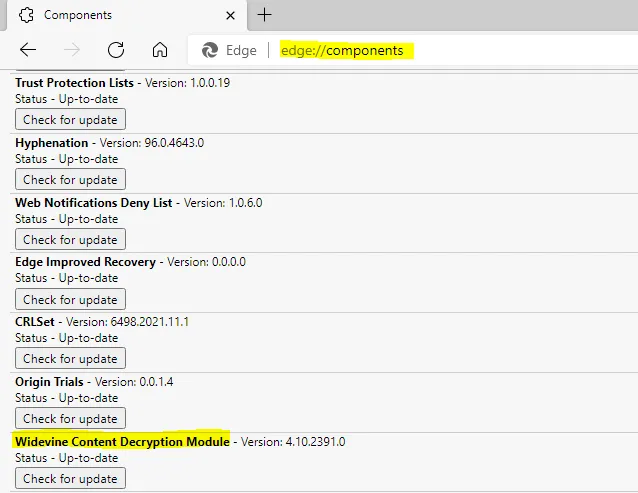Check for update for Trust Protection Lists

coord(70,120)
